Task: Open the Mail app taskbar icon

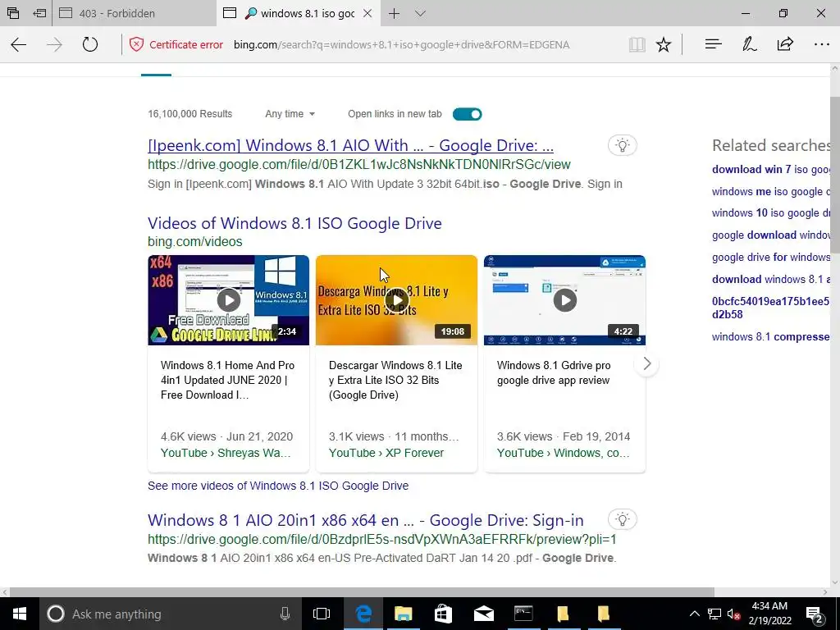Action: tap(484, 614)
